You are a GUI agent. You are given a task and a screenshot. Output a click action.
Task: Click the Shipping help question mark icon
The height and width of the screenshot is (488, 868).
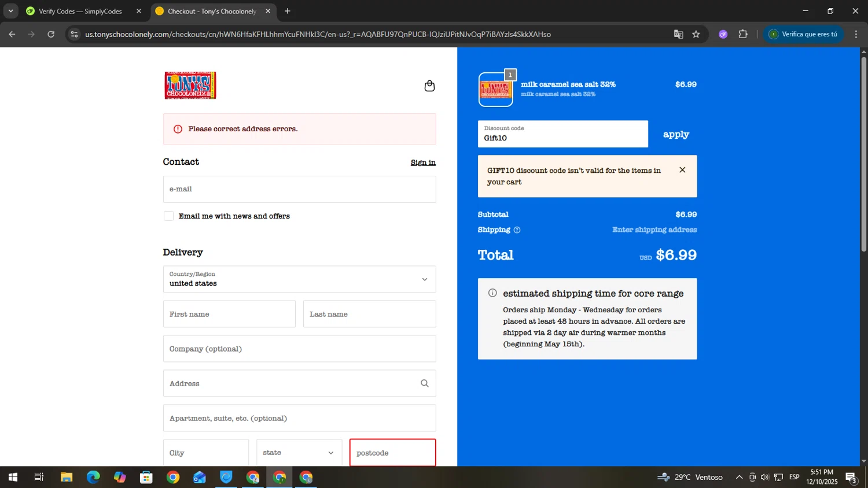tap(517, 230)
